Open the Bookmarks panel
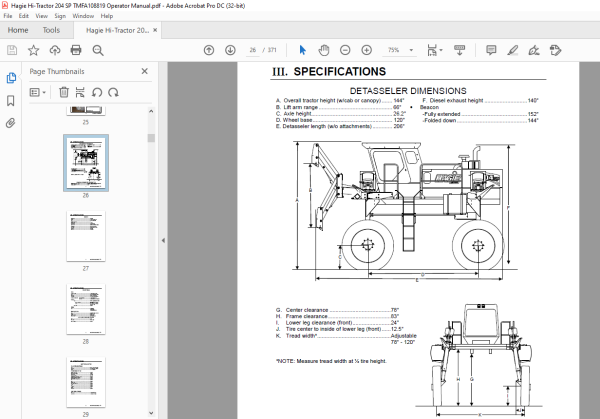The width and height of the screenshot is (600, 419). tap(11, 101)
